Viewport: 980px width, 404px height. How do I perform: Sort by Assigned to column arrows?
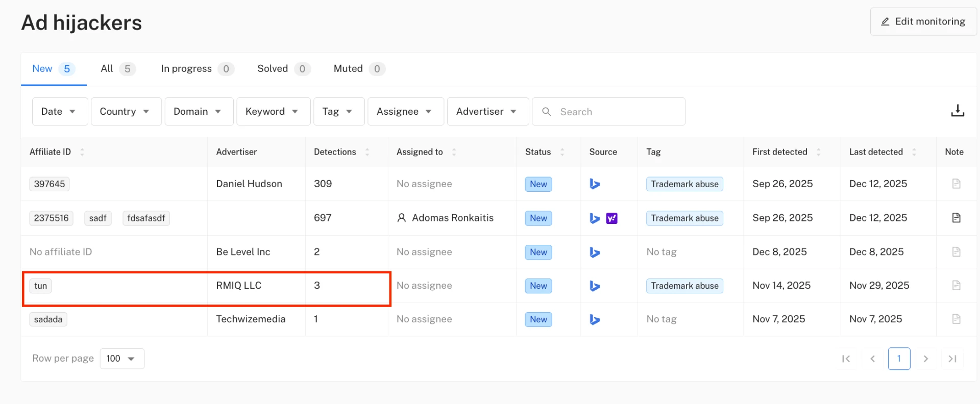[454, 152]
